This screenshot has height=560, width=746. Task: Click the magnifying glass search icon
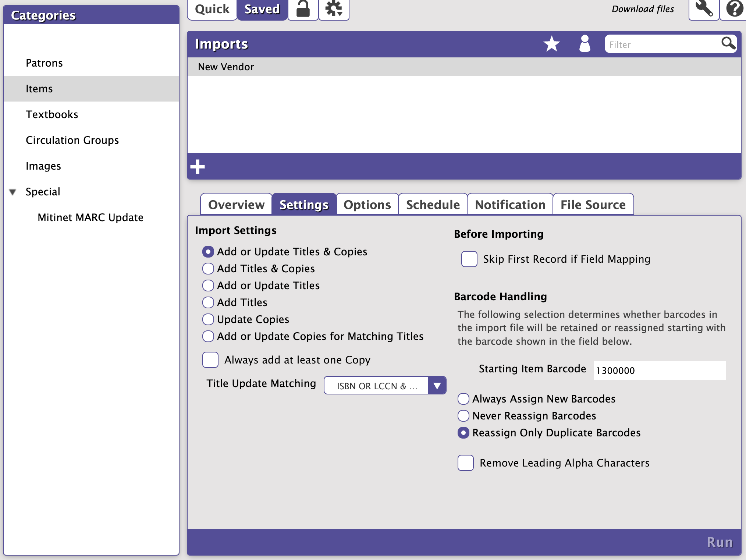[x=728, y=44]
